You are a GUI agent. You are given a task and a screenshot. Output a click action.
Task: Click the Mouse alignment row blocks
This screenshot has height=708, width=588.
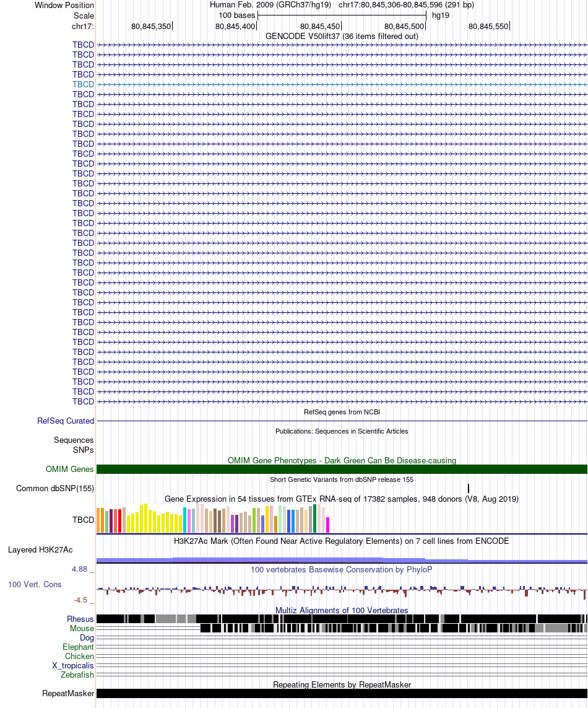[x=394, y=628]
